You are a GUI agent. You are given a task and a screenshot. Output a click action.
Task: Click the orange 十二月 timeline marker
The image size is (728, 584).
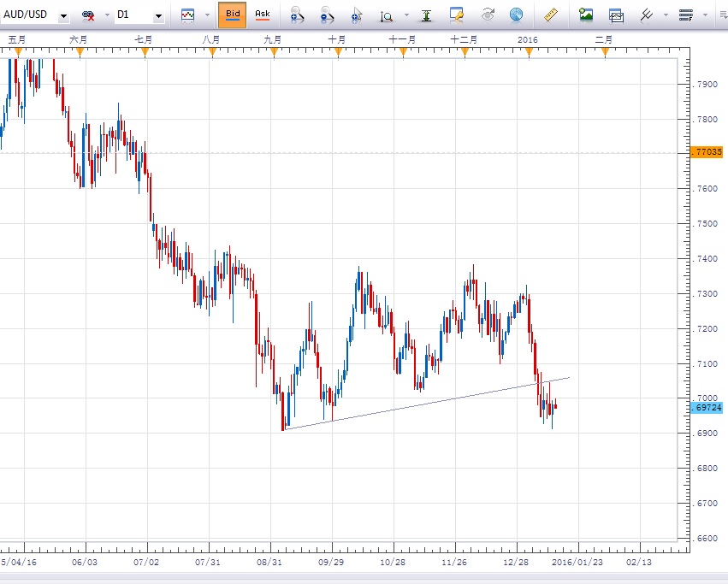click(465, 53)
